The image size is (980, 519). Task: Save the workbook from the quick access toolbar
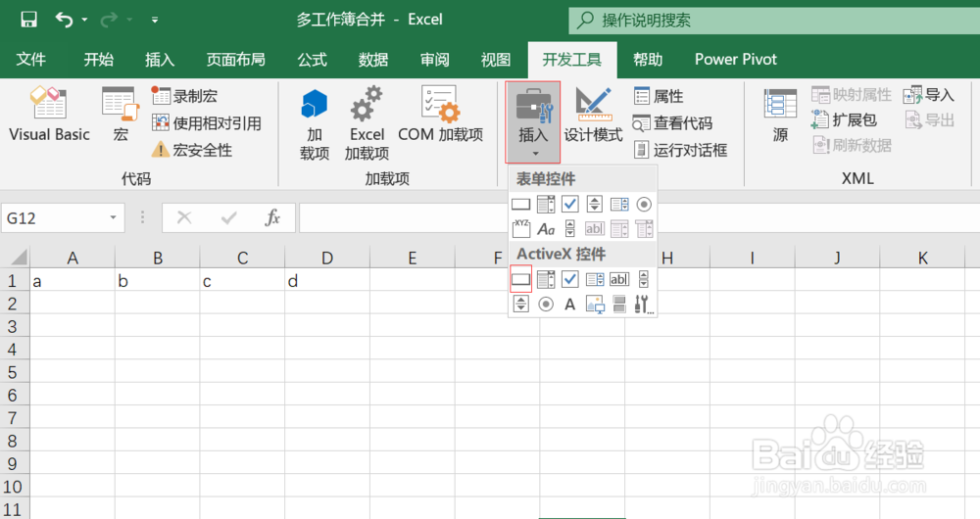28,20
